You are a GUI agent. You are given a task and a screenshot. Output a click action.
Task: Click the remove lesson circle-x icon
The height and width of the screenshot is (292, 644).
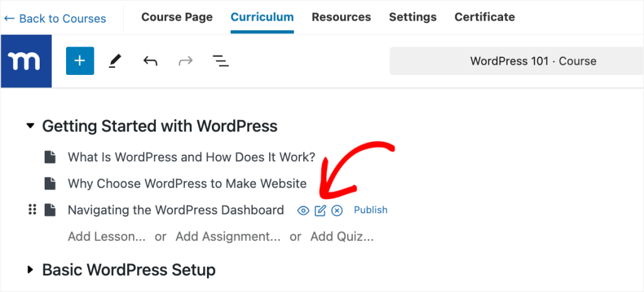337,210
